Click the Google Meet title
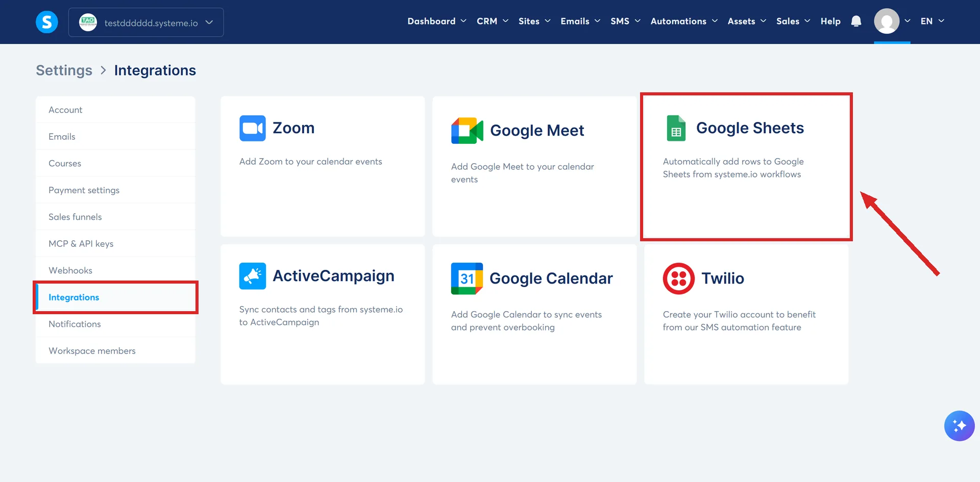Screen dimensions: 980x482 [537, 131]
